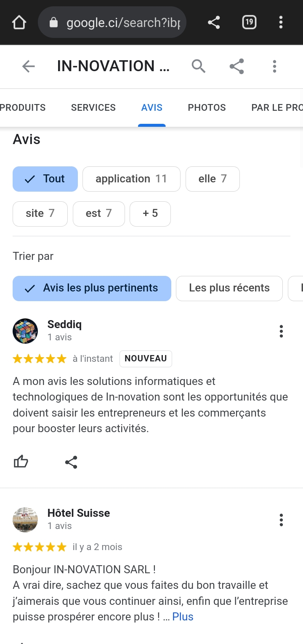Tap the browser home icon
This screenshot has width=303, height=644.
[19, 22]
